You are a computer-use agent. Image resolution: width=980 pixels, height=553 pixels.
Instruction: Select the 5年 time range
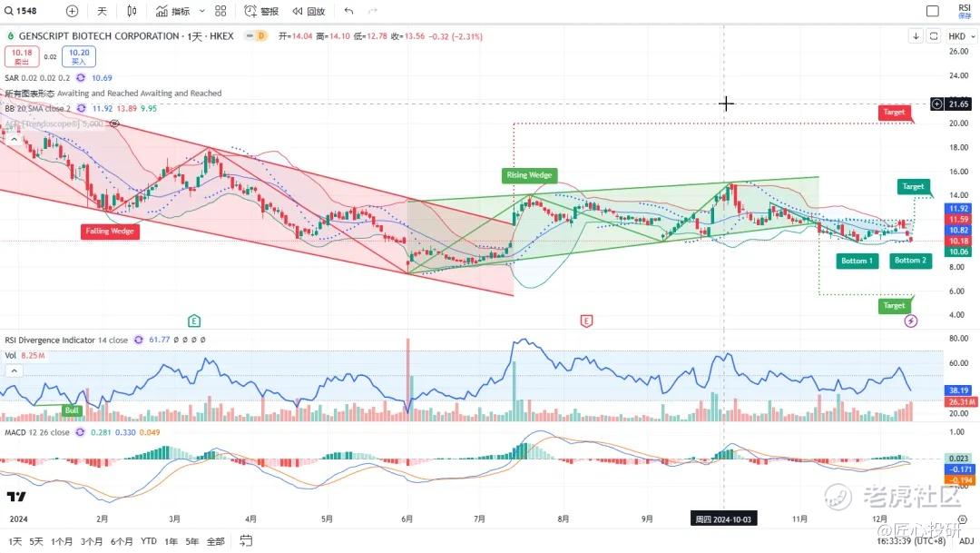click(x=191, y=541)
